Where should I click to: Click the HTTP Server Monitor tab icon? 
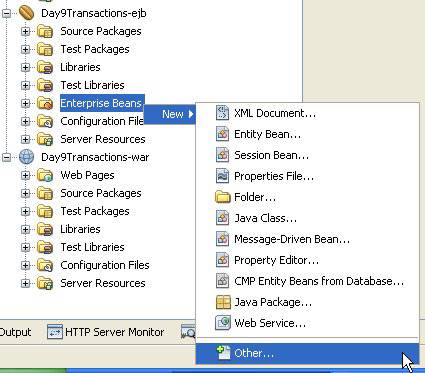click(55, 332)
